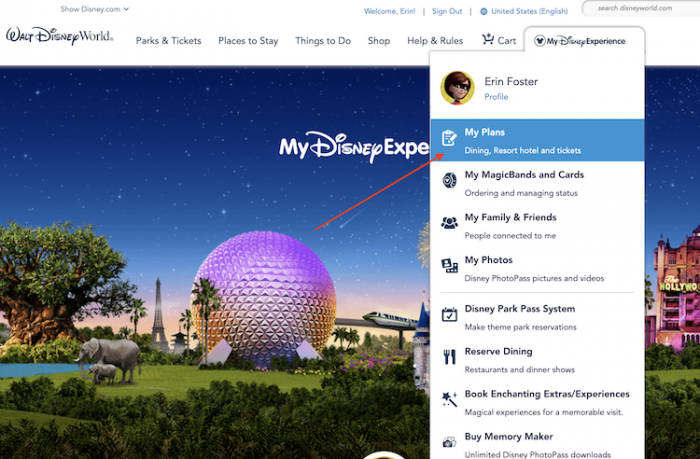Select My MagicBands and Cards entry

[538, 183]
